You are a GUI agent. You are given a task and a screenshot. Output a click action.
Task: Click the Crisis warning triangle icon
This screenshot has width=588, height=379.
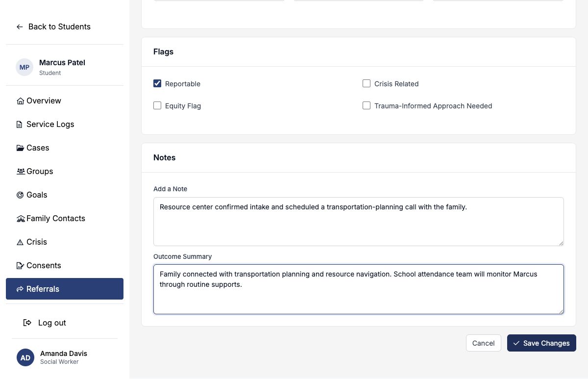[20, 242]
